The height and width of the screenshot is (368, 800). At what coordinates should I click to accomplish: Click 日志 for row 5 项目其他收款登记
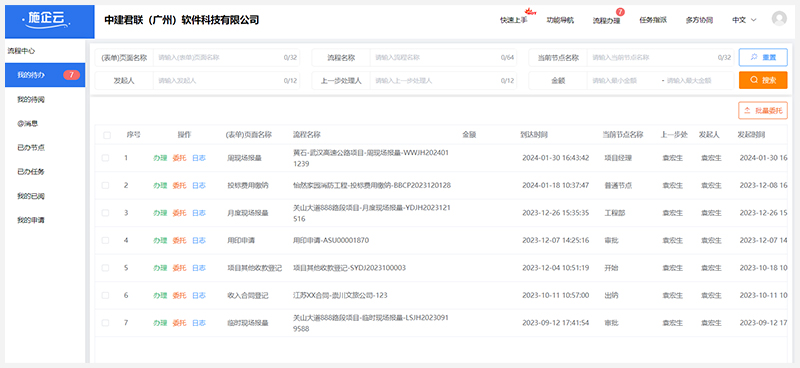coord(199,268)
